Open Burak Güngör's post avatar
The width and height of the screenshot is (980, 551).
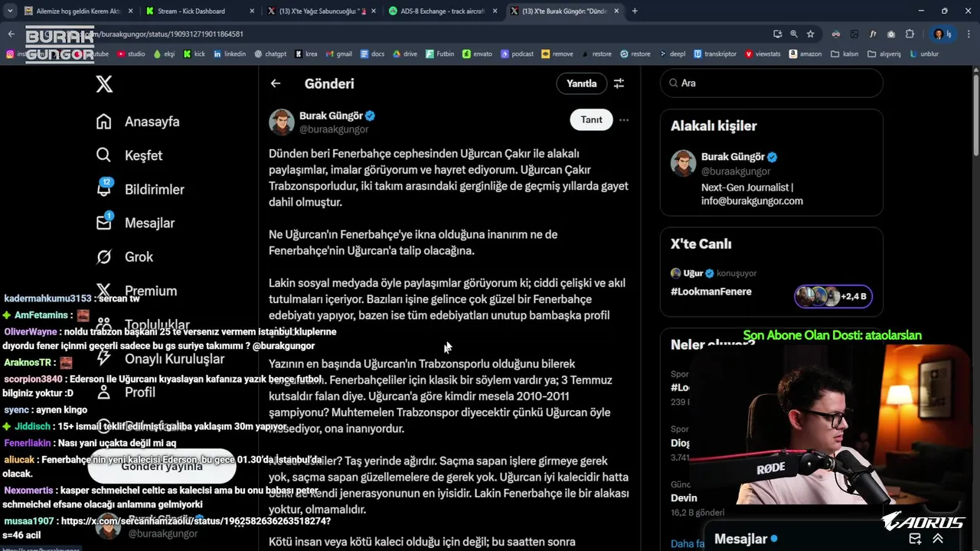[x=282, y=122]
